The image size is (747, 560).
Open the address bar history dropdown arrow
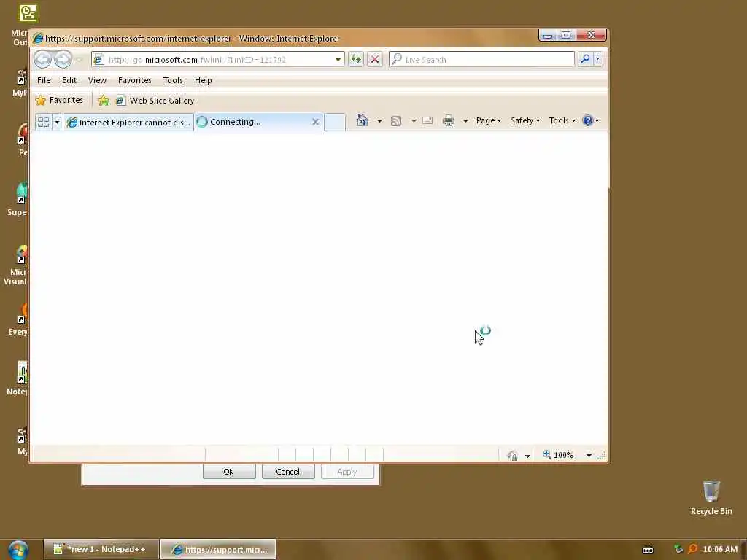[x=338, y=60]
